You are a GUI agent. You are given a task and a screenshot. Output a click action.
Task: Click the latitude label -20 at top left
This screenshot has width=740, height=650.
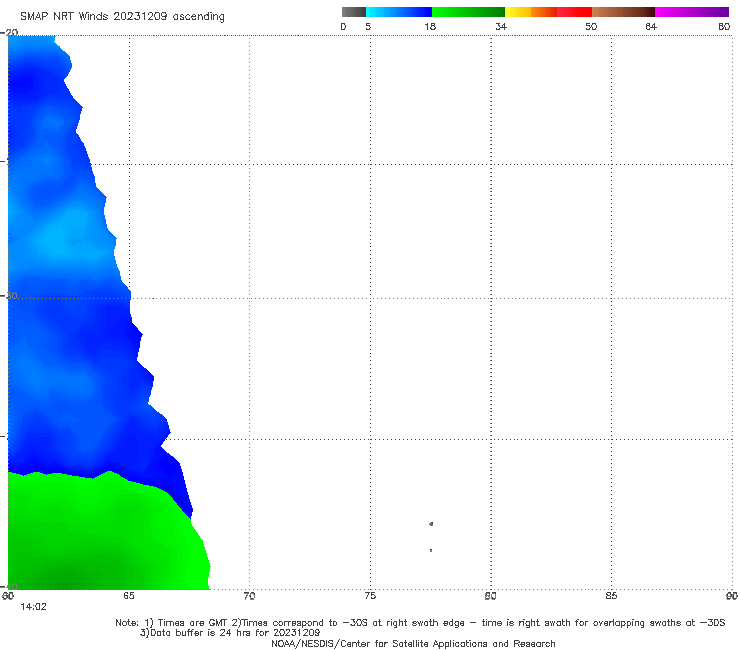click(x=9, y=32)
